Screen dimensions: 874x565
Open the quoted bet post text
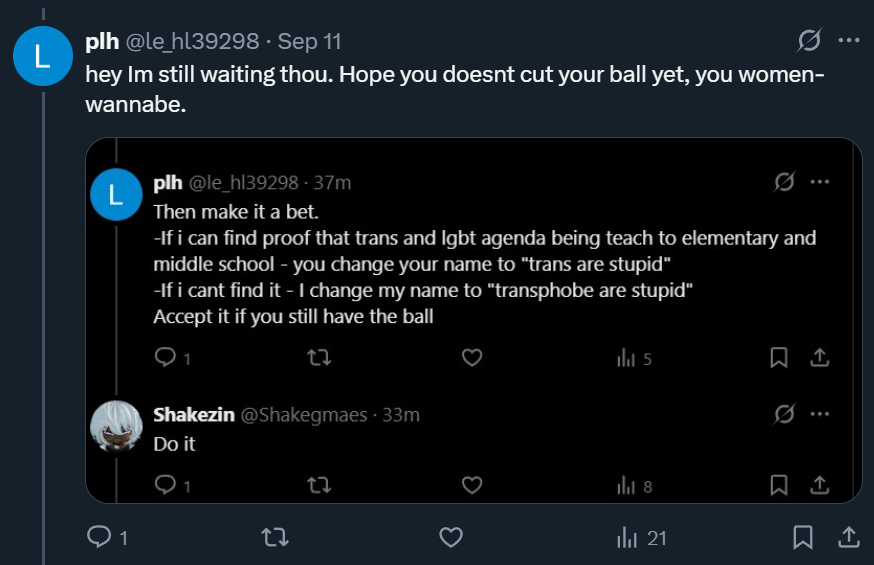click(x=484, y=264)
